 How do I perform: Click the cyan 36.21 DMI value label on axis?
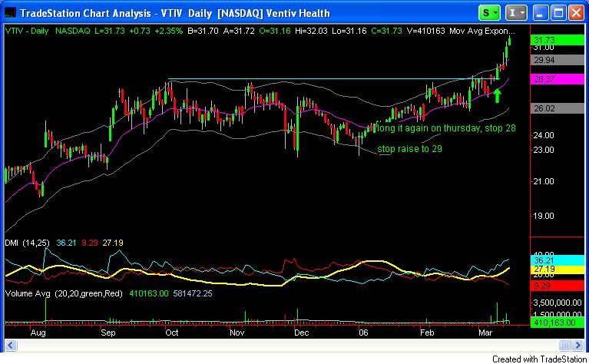pos(557,260)
